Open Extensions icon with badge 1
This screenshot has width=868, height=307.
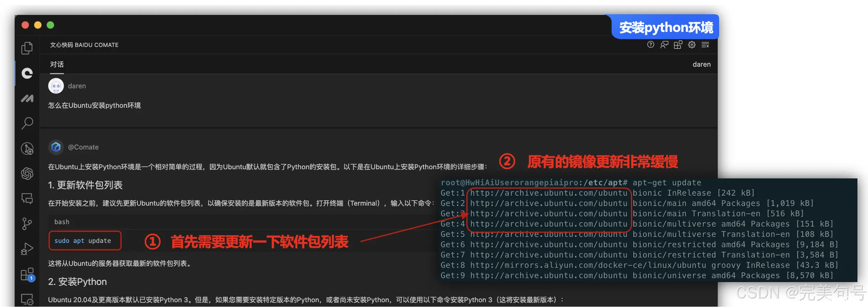pos(27,274)
